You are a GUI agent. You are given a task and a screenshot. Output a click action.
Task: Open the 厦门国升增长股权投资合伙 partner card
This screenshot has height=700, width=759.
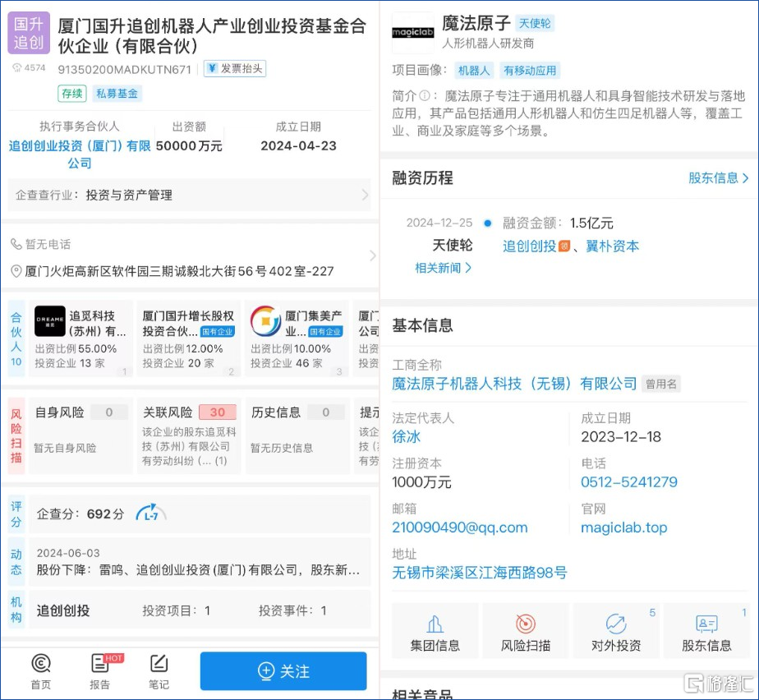click(x=189, y=338)
